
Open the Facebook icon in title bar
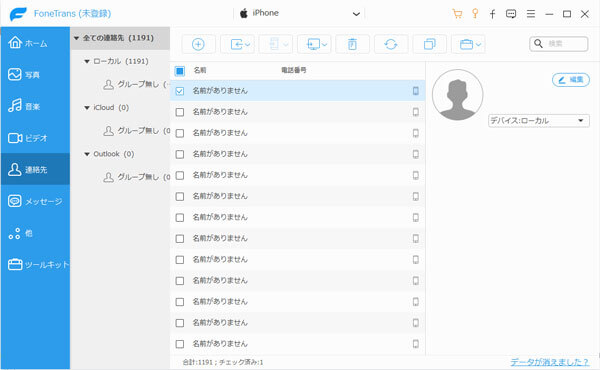coord(493,14)
